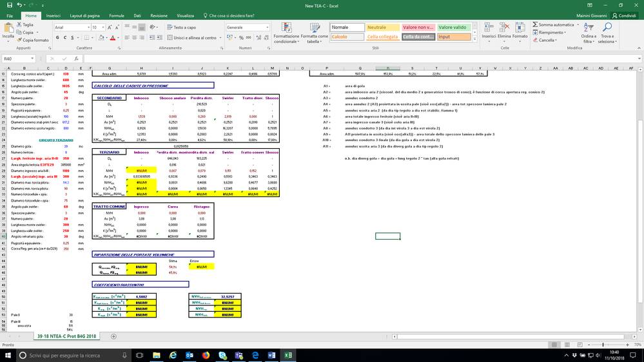Click the Condividi share button
This screenshot has width=644, height=362.
coord(624,15)
